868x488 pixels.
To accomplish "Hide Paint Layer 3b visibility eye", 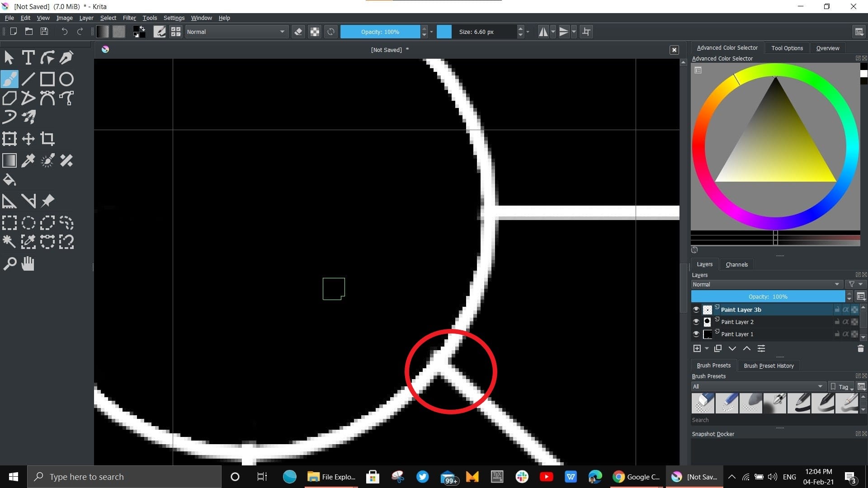I will pyautogui.click(x=696, y=310).
